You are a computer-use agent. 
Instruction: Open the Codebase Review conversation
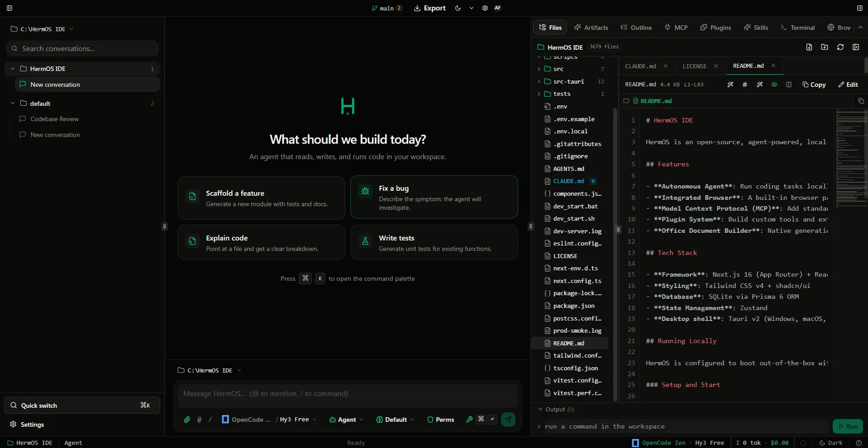(55, 119)
